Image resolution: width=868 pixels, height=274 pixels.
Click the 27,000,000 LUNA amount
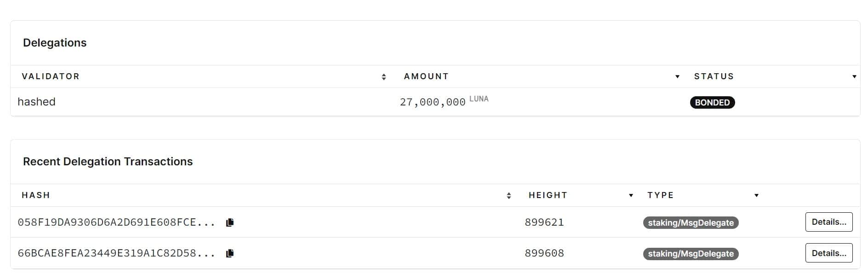tap(444, 101)
